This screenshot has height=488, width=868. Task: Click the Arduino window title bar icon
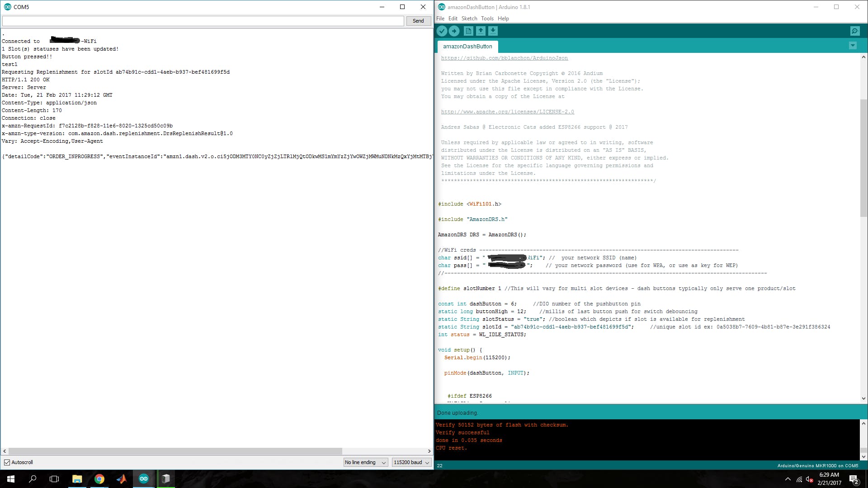coord(442,7)
